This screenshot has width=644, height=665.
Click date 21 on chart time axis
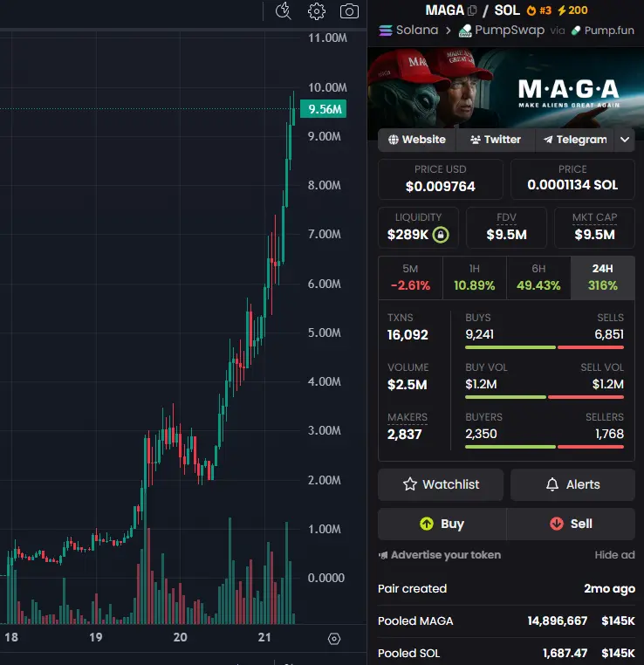click(x=264, y=637)
